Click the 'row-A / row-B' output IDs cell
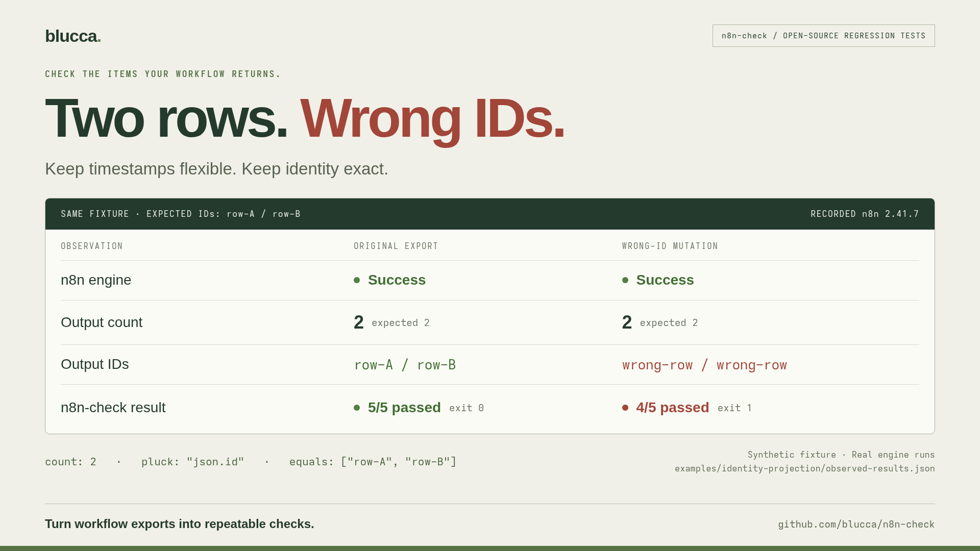The image size is (980, 551). (x=405, y=365)
